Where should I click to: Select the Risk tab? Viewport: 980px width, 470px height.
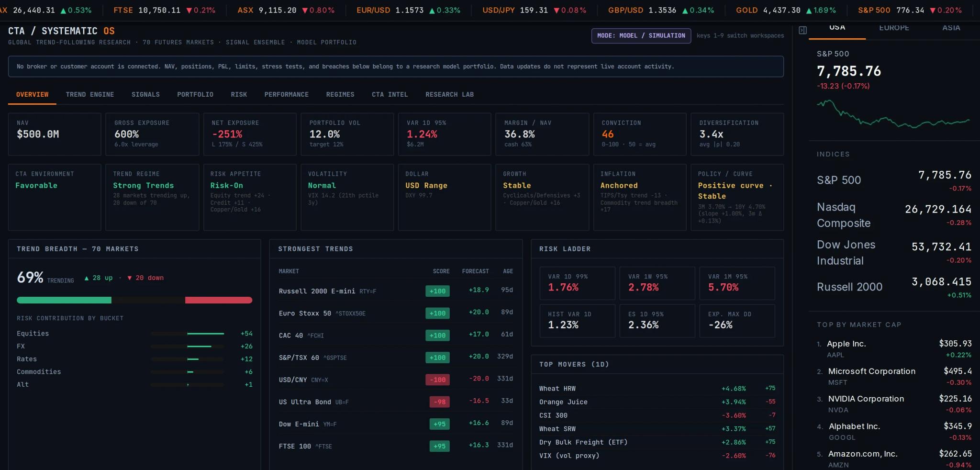239,94
